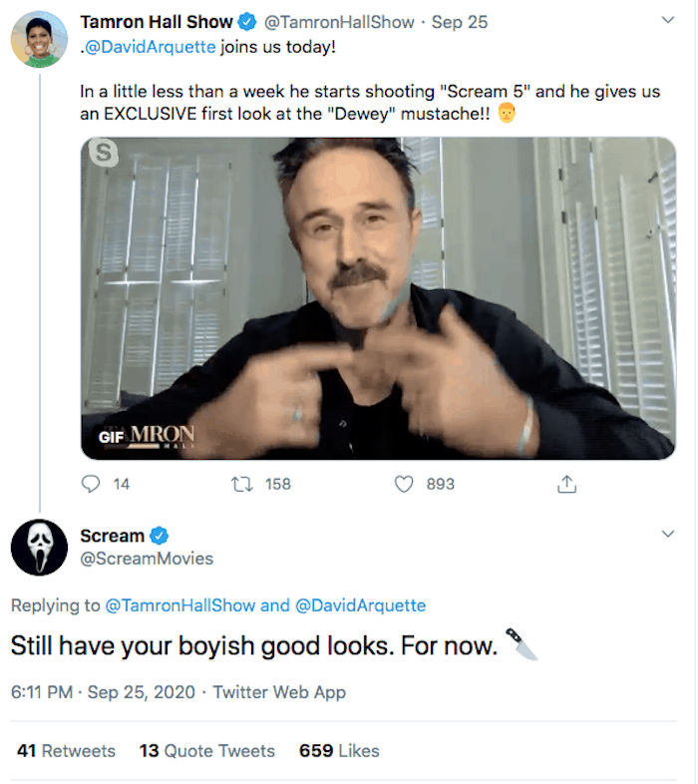Click the share icon under the tweet
Image resolution: width=698 pixels, height=784 pixels.
click(x=566, y=484)
